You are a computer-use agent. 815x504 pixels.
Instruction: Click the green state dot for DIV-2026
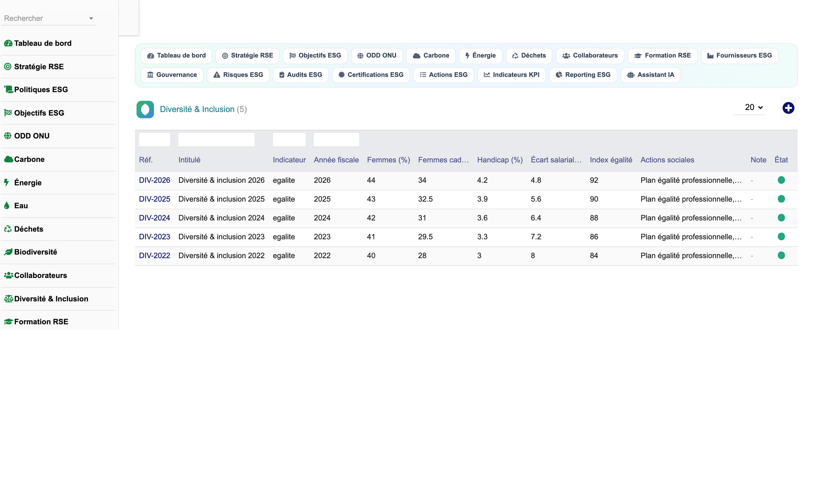pyautogui.click(x=781, y=180)
